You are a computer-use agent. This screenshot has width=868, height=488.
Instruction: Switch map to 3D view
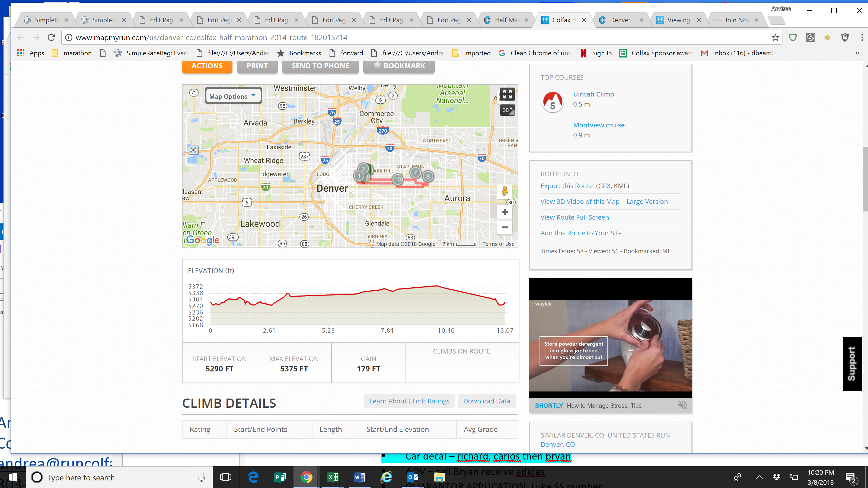[x=507, y=110]
